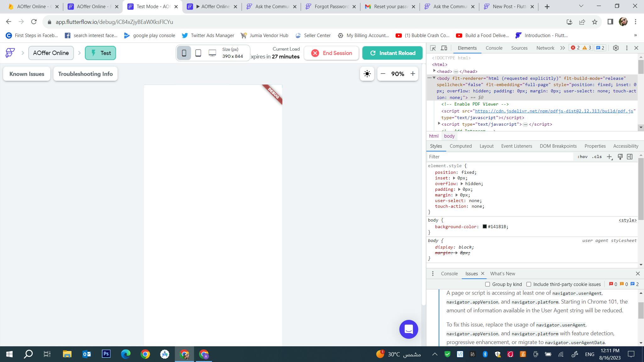Switch to DevTools Sources tab
The height and width of the screenshot is (362, 644).
click(x=519, y=48)
